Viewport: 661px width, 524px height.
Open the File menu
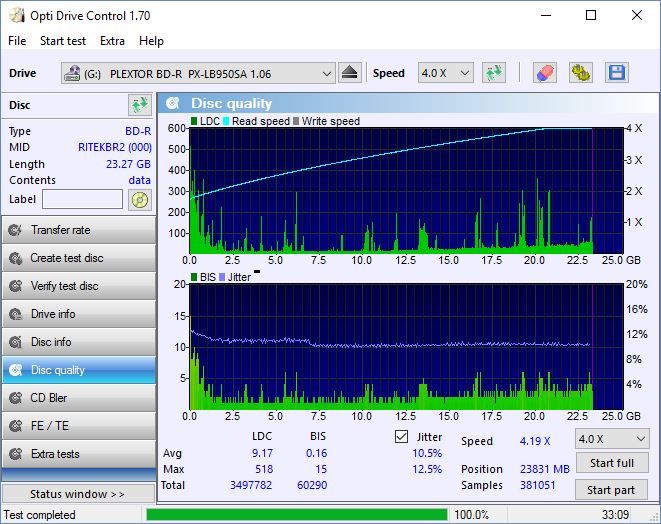(x=17, y=41)
